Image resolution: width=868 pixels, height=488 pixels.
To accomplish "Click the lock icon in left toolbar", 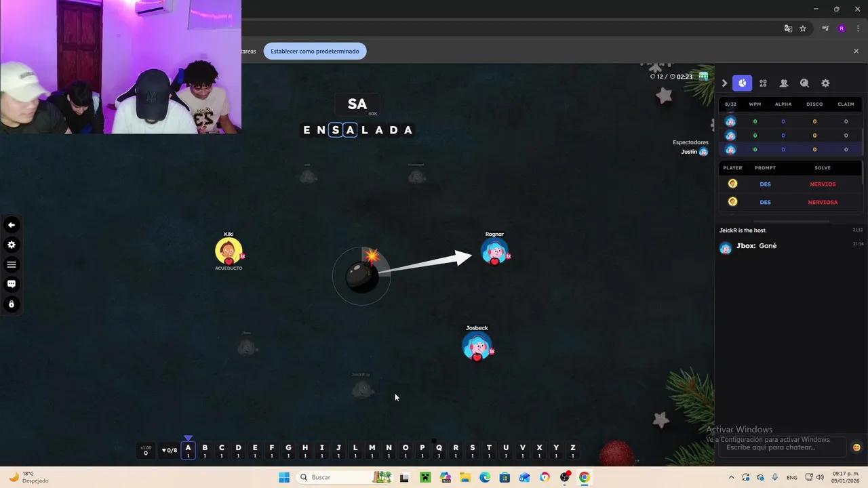I will pos(12,304).
